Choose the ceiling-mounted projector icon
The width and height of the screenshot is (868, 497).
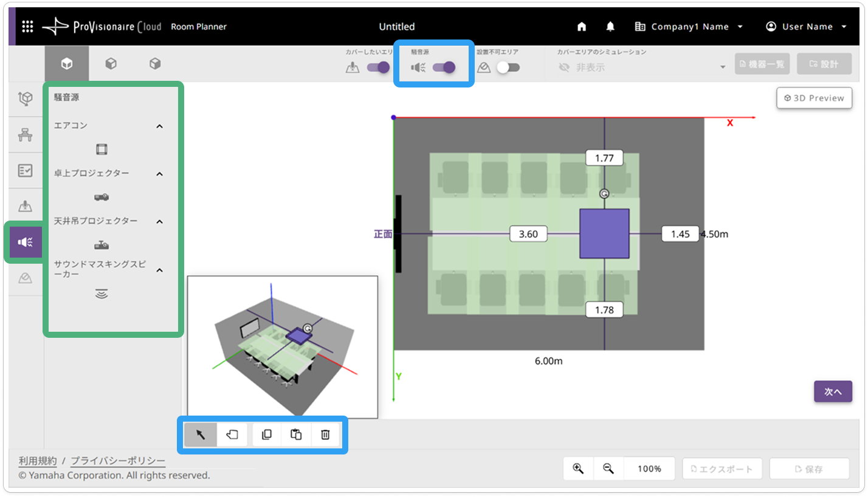click(102, 245)
